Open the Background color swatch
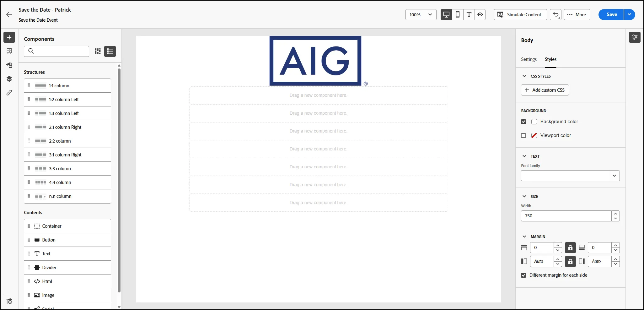The image size is (644, 310). coord(534,122)
